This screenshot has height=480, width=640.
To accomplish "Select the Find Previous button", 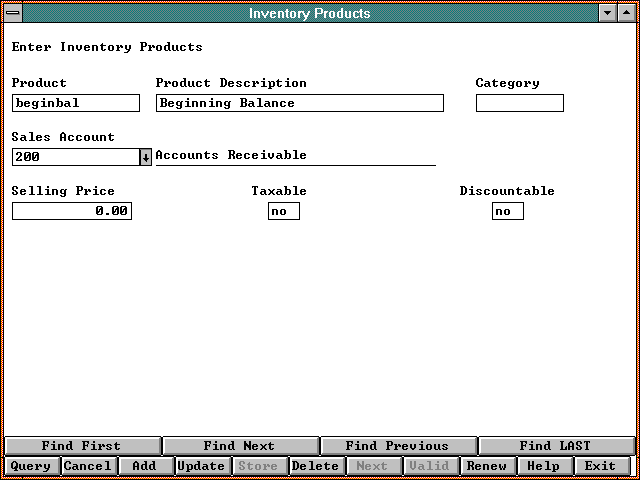I will click(x=397, y=446).
